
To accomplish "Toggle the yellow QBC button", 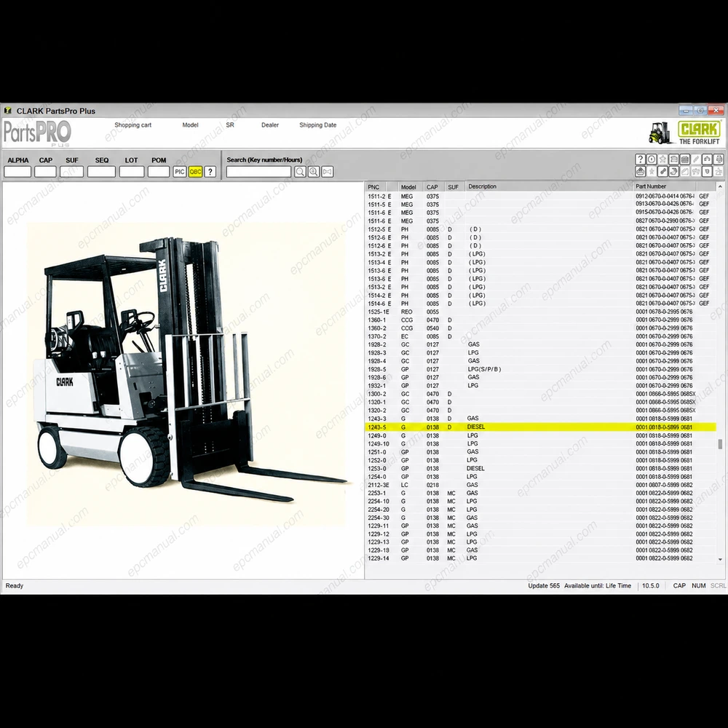I will [x=195, y=172].
